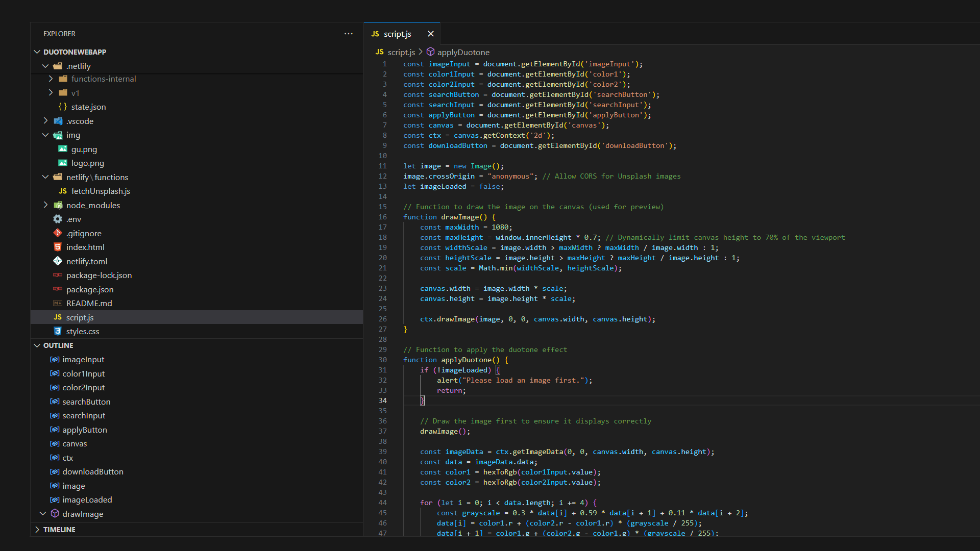Image resolution: width=980 pixels, height=551 pixels.
Task: Click the styles.css CSS file icon
Action: click(58, 331)
